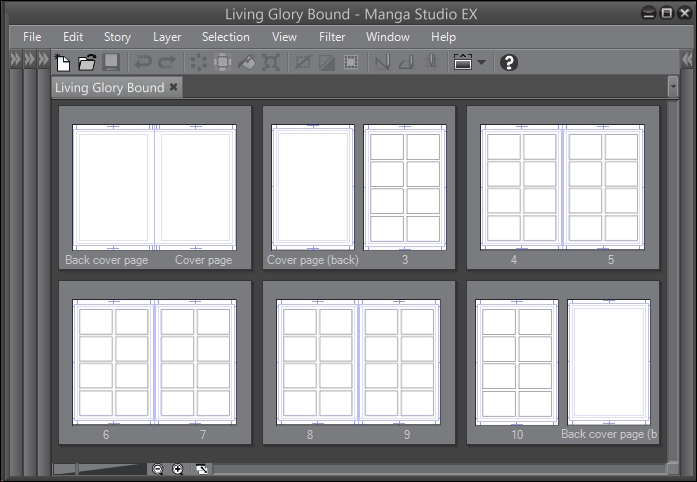Open the View menu
Image resolution: width=697 pixels, height=482 pixels.
(x=284, y=37)
